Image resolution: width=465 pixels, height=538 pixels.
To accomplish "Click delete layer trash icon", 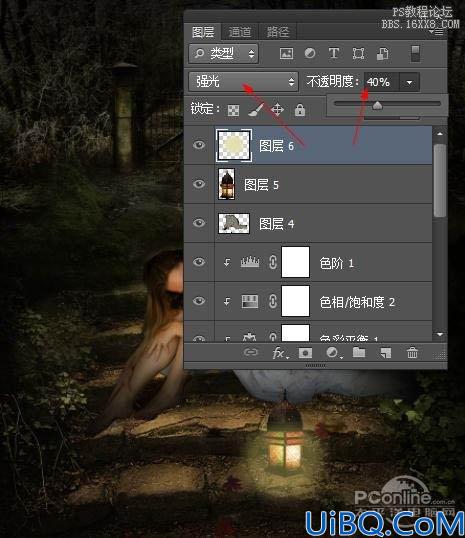I will coord(412,352).
